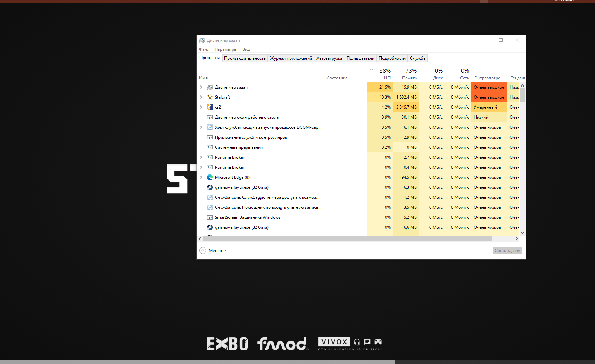The height and width of the screenshot is (364, 595).
Task: Click gear icon of Служба диспетчера доступа row
Action: [x=210, y=197]
